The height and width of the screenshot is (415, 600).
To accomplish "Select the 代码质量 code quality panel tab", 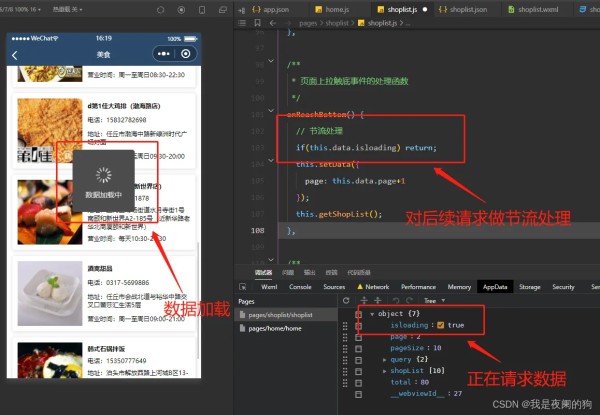I will click(x=359, y=272).
